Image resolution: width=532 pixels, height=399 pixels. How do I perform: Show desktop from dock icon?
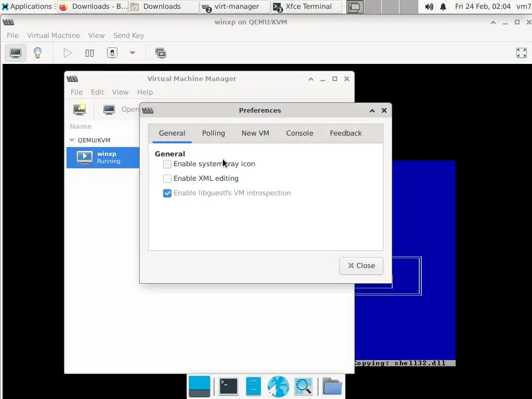199,387
